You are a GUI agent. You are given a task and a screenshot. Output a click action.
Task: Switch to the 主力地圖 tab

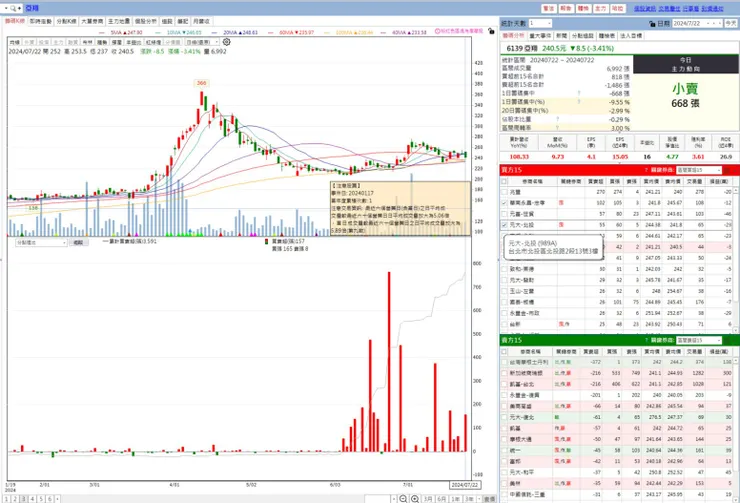(118, 21)
